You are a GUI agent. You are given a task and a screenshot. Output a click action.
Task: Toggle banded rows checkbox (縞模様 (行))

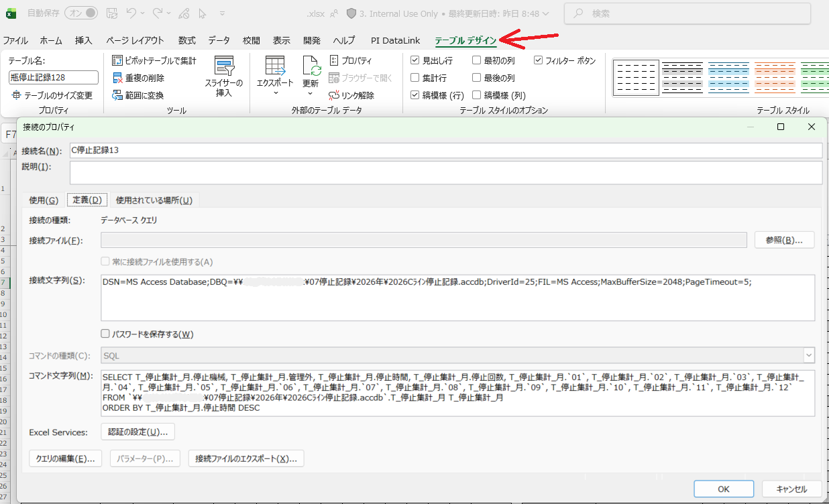pyautogui.click(x=414, y=95)
